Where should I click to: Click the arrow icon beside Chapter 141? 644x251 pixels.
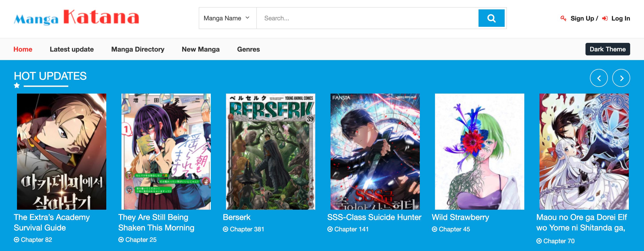coord(330,229)
